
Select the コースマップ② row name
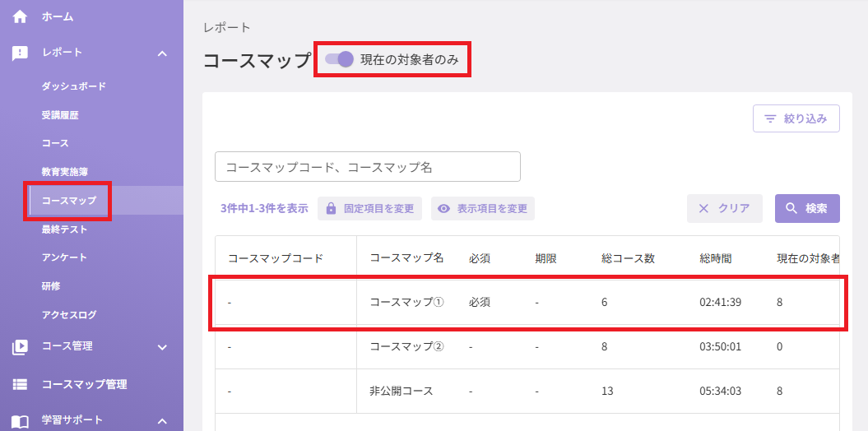pyautogui.click(x=407, y=347)
